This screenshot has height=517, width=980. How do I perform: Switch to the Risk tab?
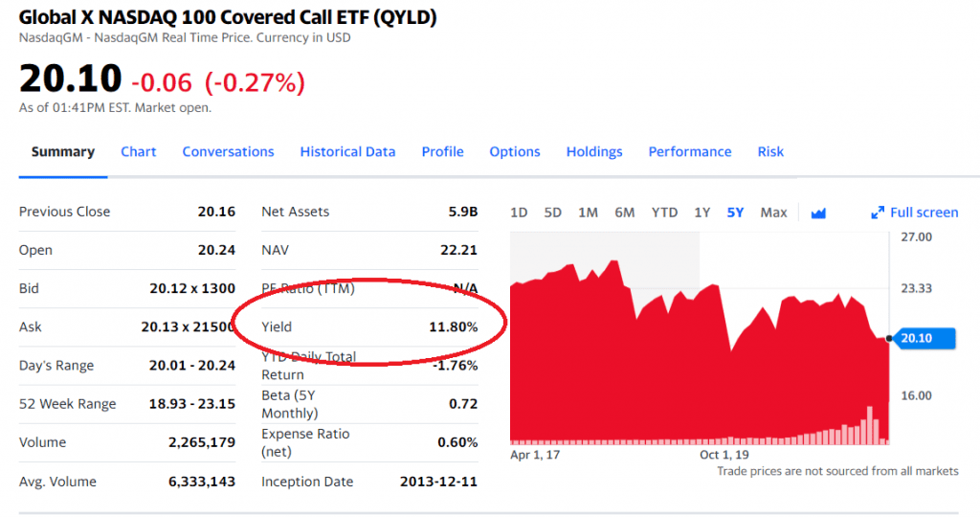(x=770, y=151)
